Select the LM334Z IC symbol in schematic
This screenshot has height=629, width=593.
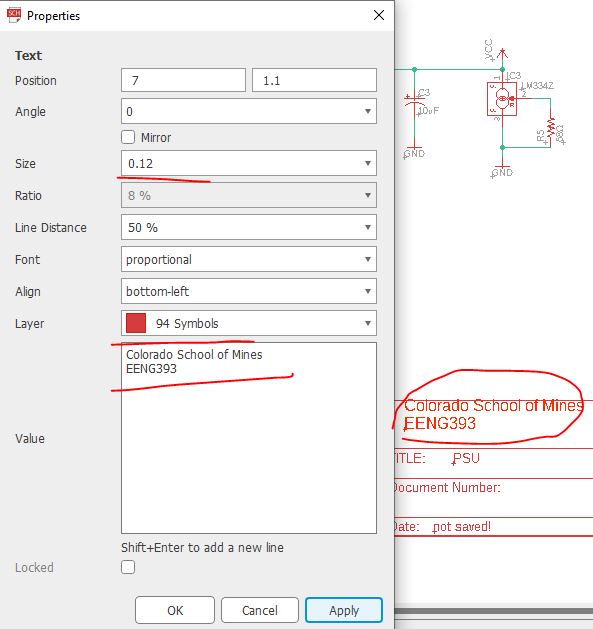point(502,99)
